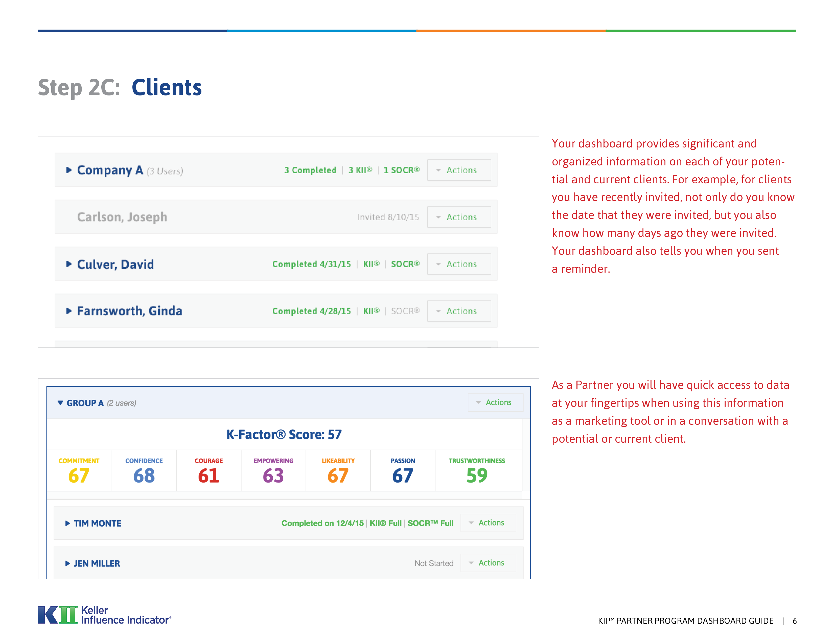This screenshot has height=644, width=834.
Task: Click '1 SOCR®' count for Company A
Action: tap(401, 170)
